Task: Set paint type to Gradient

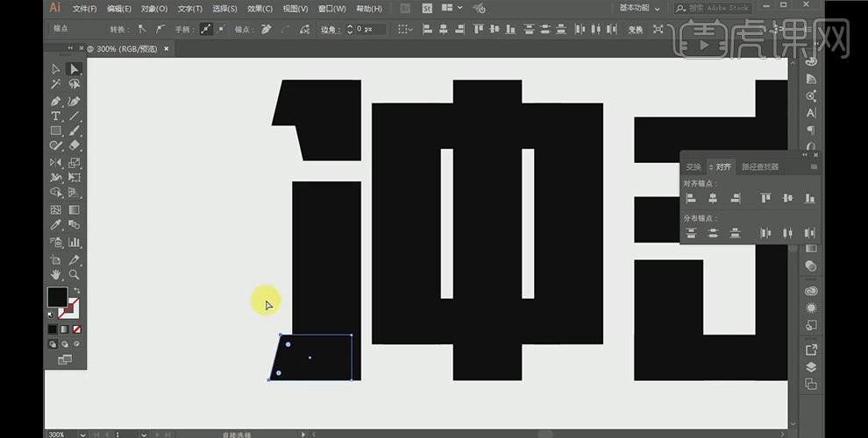Action: click(x=65, y=329)
